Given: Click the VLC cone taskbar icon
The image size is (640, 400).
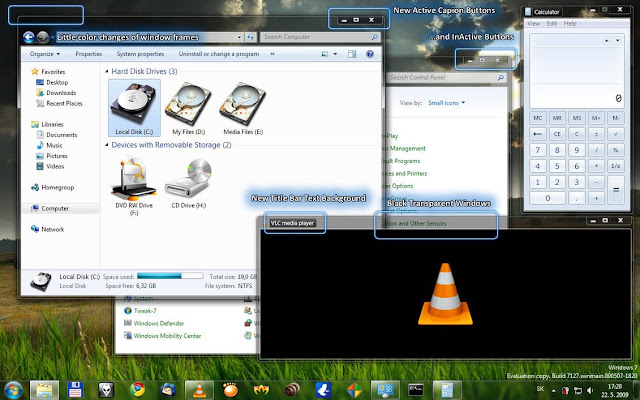Looking at the screenshot, I should [x=199, y=390].
